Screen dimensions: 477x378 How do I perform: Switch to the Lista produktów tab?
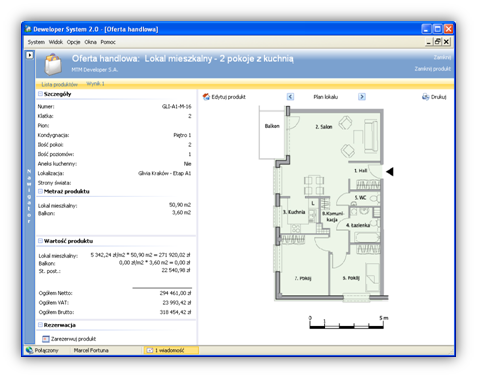pyautogui.click(x=60, y=84)
